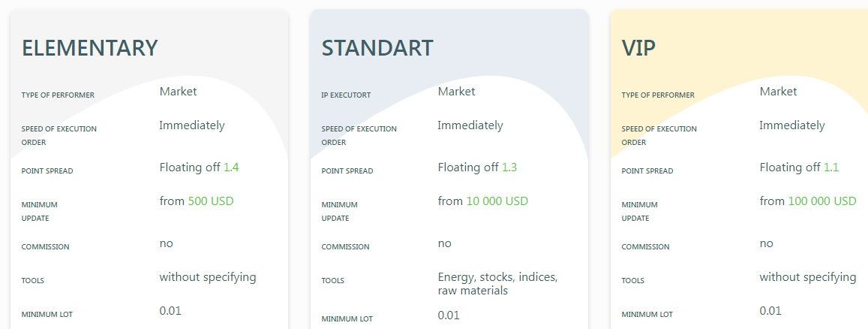Click the green 1.3 spread value

(509, 168)
